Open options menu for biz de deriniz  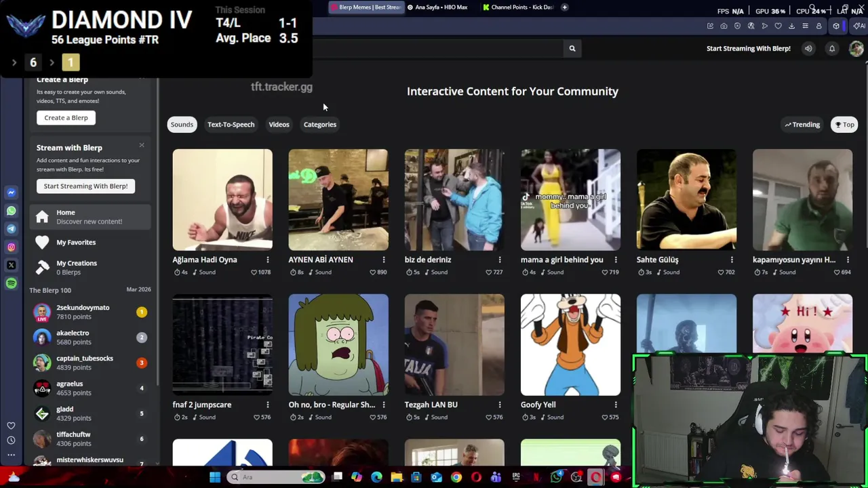(499, 260)
